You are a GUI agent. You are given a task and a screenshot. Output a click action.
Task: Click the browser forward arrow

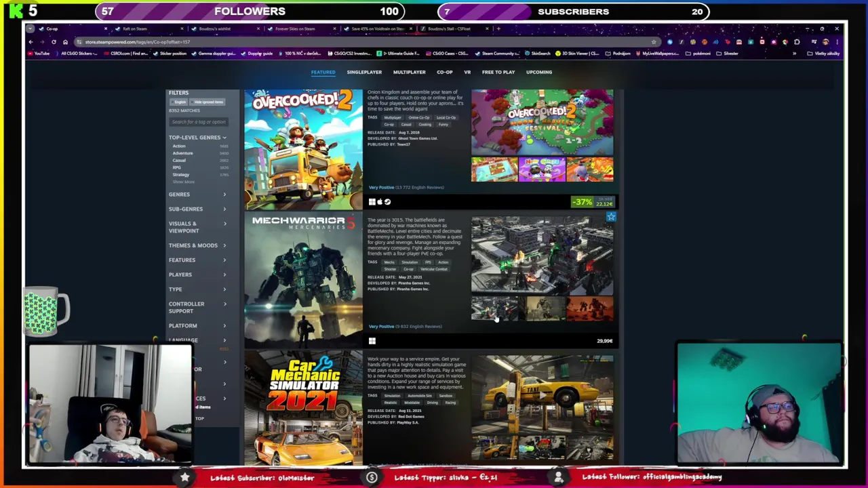point(42,42)
